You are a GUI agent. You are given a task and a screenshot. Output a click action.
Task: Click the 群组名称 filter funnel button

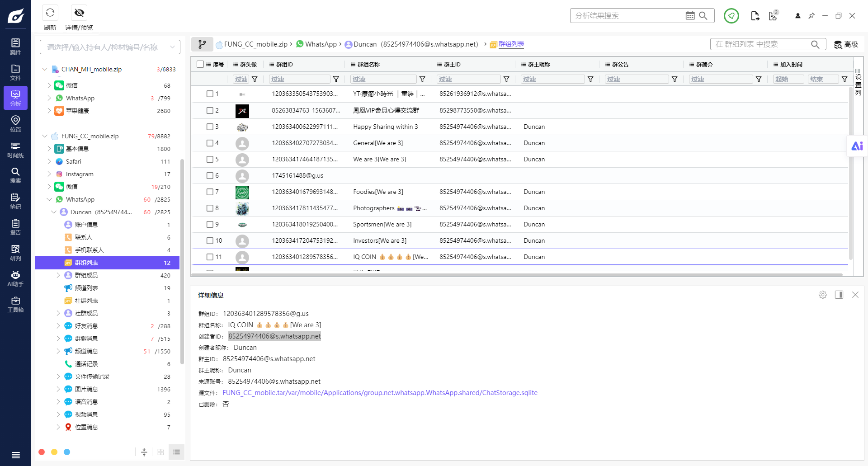coord(422,79)
